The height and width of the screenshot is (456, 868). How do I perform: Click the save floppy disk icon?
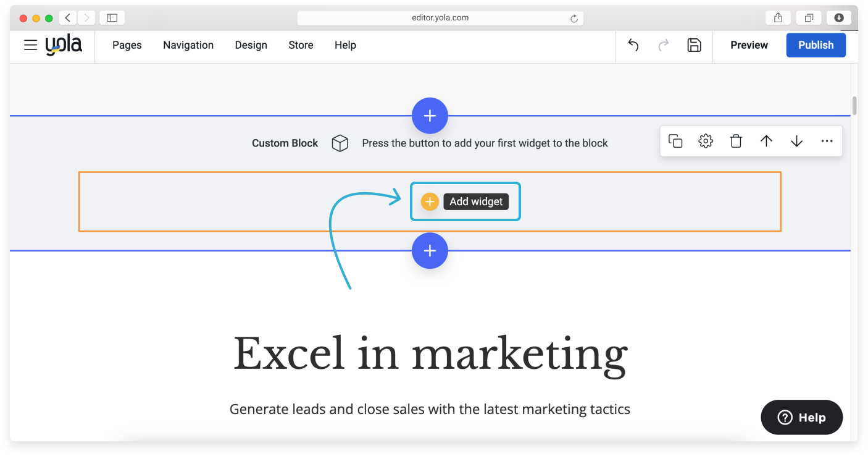[694, 45]
